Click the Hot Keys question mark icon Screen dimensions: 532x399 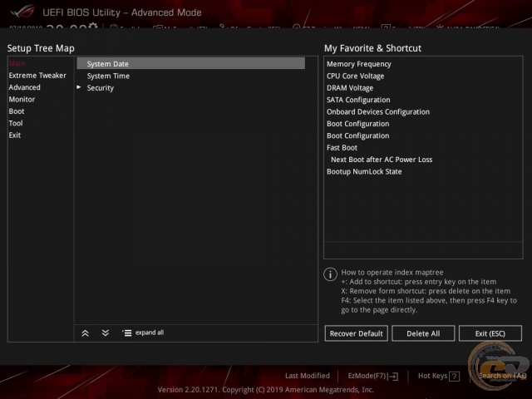454,377
